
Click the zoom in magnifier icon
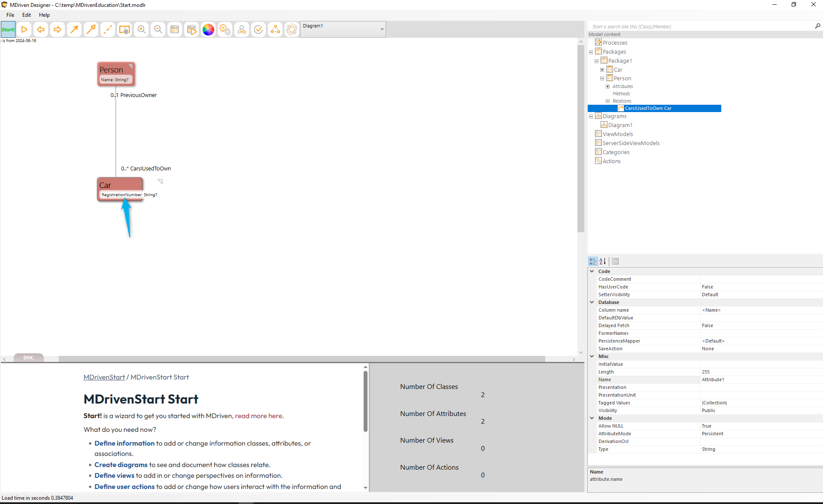click(141, 30)
